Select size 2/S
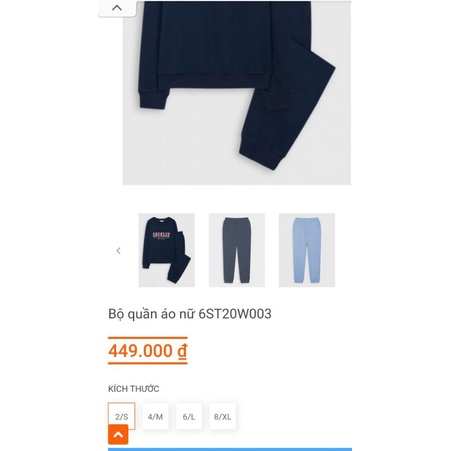This screenshot has width=451, height=451. [x=122, y=416]
